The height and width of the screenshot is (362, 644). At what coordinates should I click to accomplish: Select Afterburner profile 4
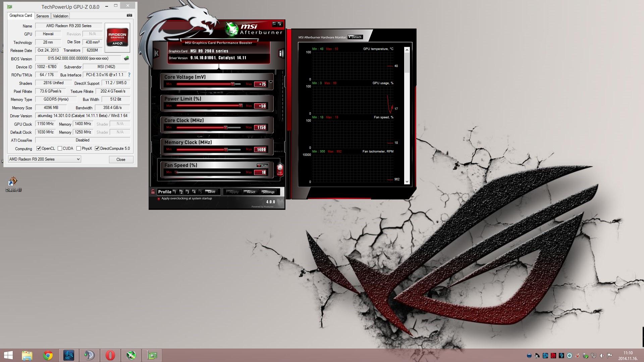click(x=194, y=192)
